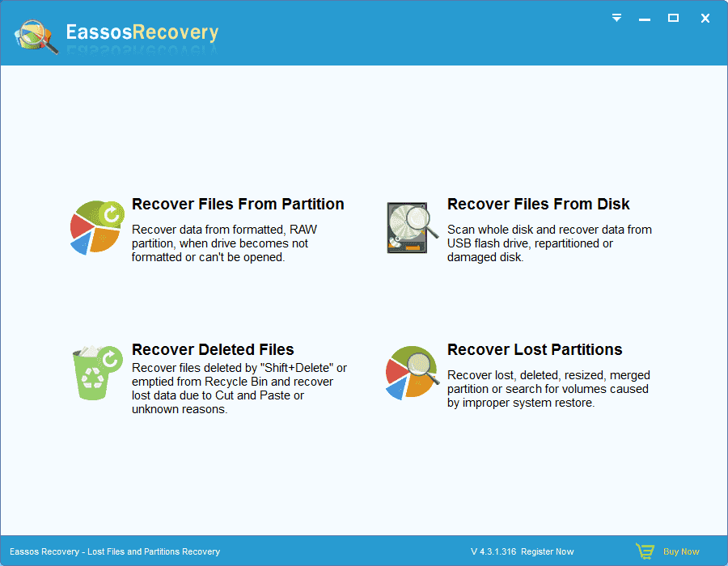Click the description 'Recover files deleted by Shift+Delete'
This screenshot has height=566, width=728.
click(239, 388)
